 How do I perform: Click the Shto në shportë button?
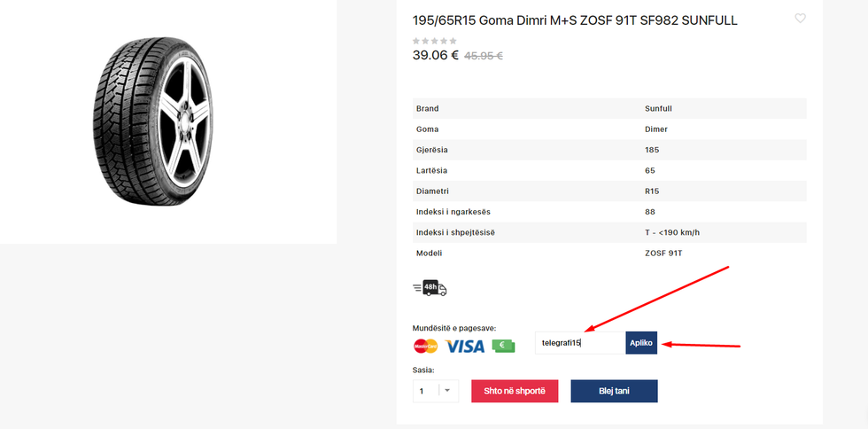click(x=515, y=391)
